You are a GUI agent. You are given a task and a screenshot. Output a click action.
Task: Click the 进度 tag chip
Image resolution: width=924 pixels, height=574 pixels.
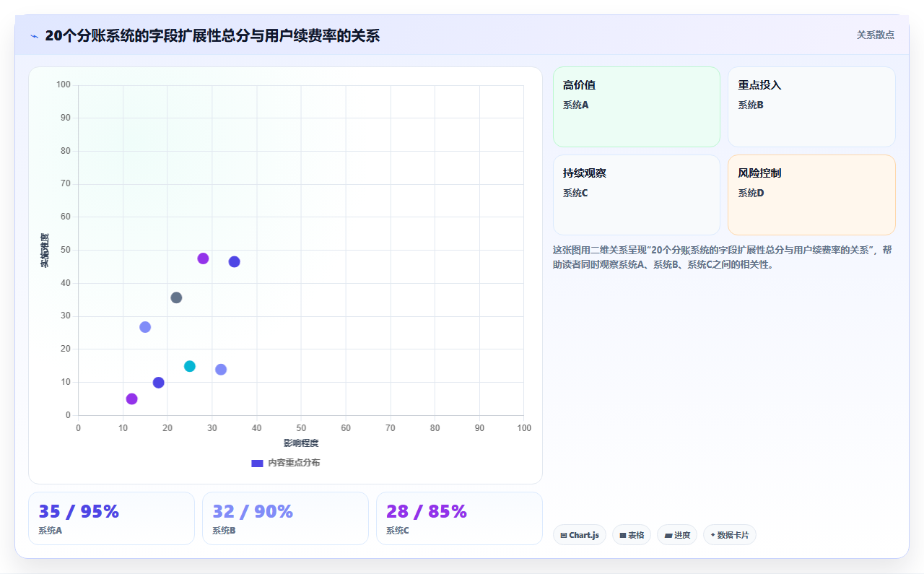click(677, 535)
